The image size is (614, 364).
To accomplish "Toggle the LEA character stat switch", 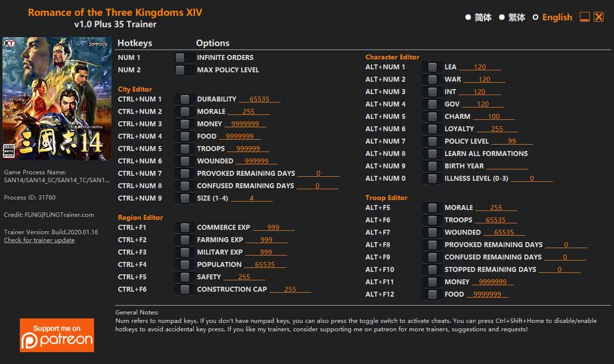I will click(432, 67).
